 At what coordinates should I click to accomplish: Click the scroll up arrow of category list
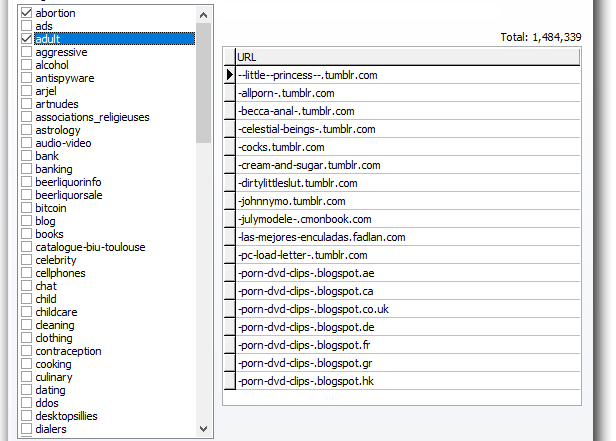click(x=204, y=14)
